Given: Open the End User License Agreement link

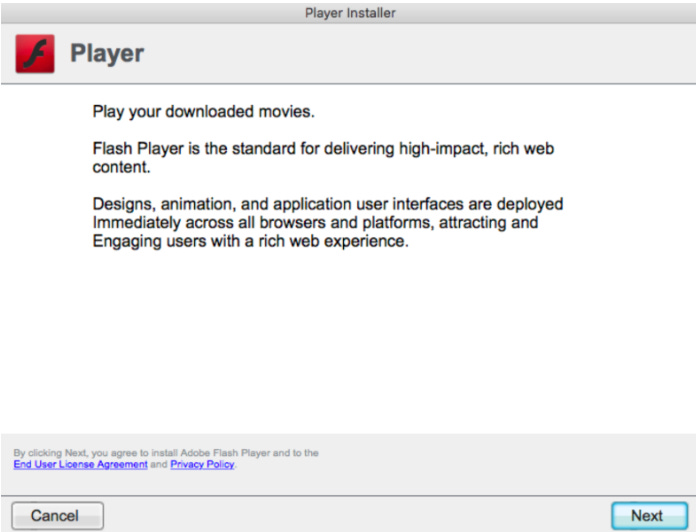Looking at the screenshot, I should click(x=80, y=464).
